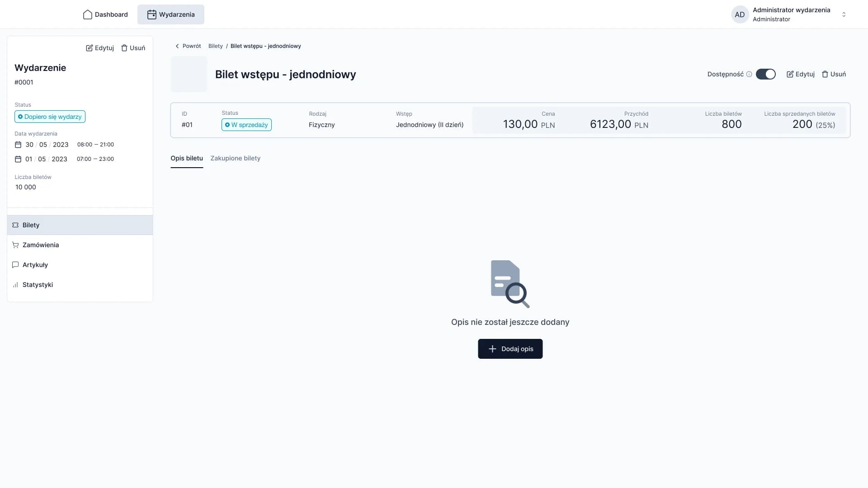Open Wydarzenia in top navigation
Image resolution: width=868 pixels, height=488 pixels.
171,14
